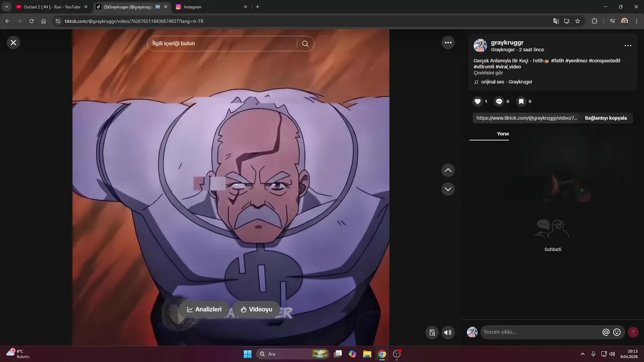
Task: Open a new browser tab
Action: pos(258,7)
